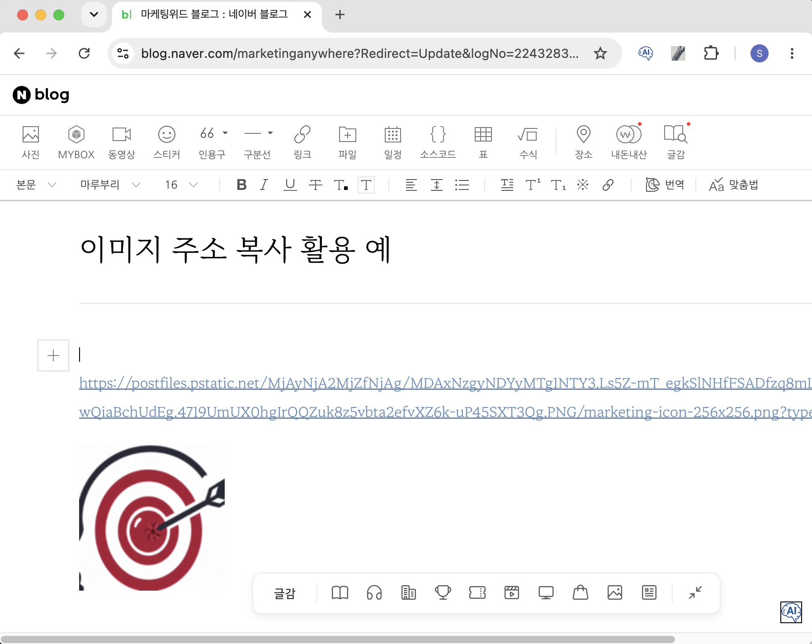Expand font size 16 dropdown
This screenshot has height=644, width=812.
(181, 185)
